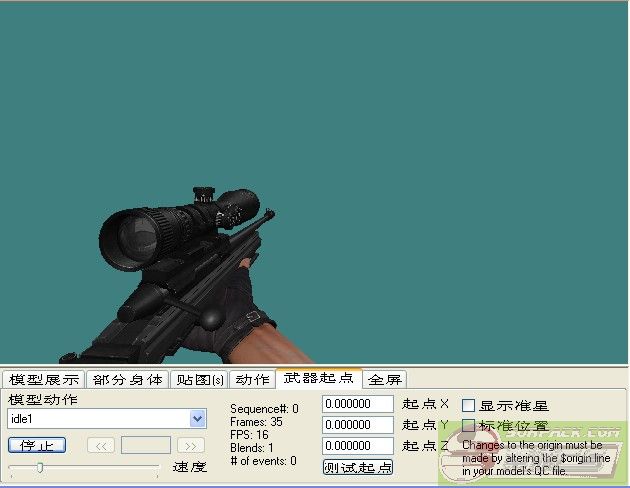Go to the 动作 tab

[x=252, y=380]
